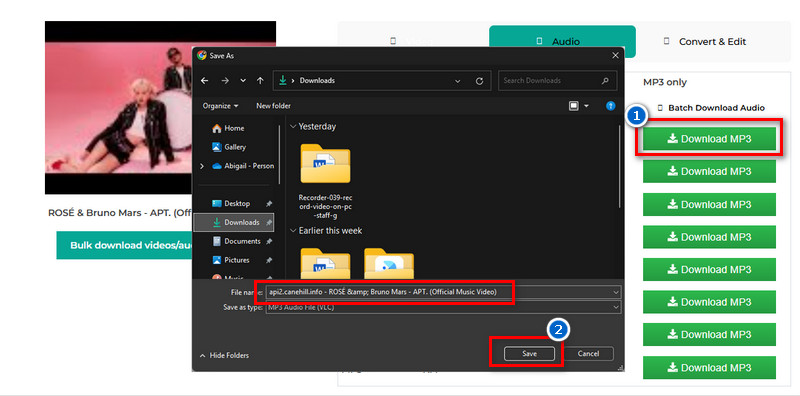Screen dimensions: 800x396
Task: Select Gallery in navigation pane
Action: pos(229,147)
